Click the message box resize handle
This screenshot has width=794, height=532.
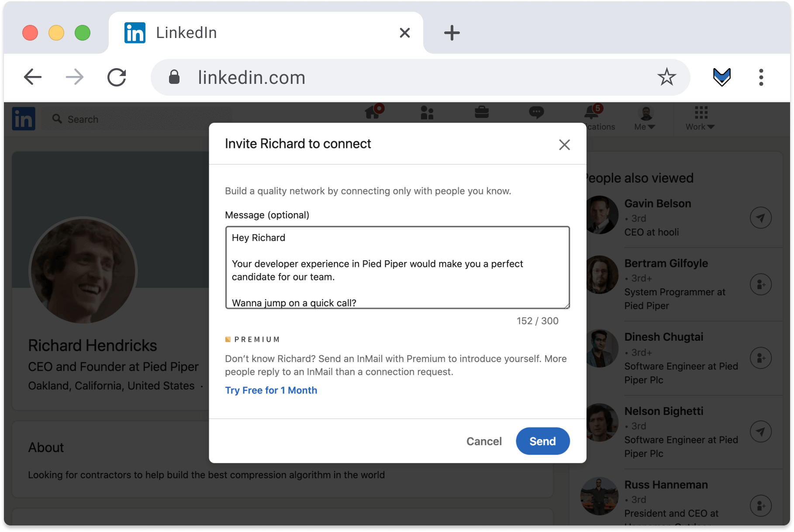tap(567, 306)
